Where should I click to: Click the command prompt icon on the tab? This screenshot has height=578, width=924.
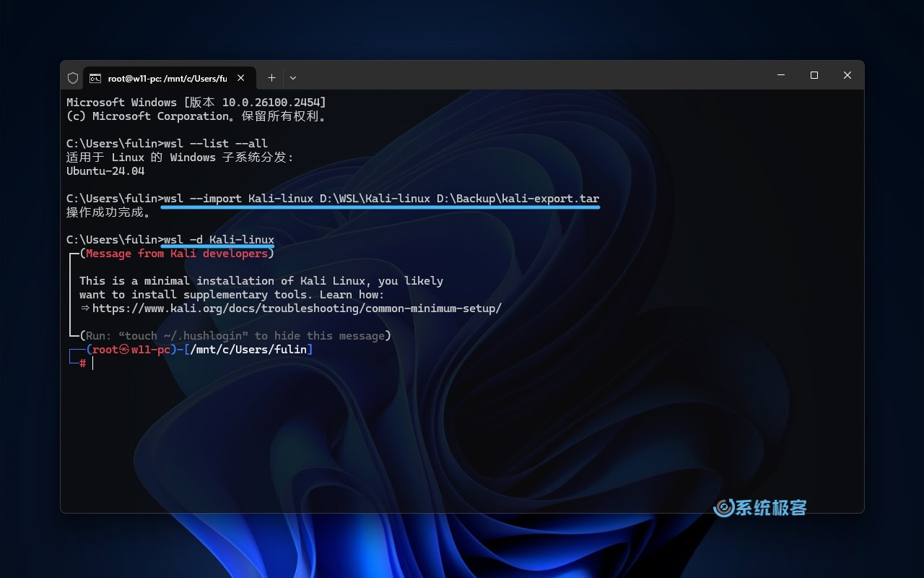point(95,78)
